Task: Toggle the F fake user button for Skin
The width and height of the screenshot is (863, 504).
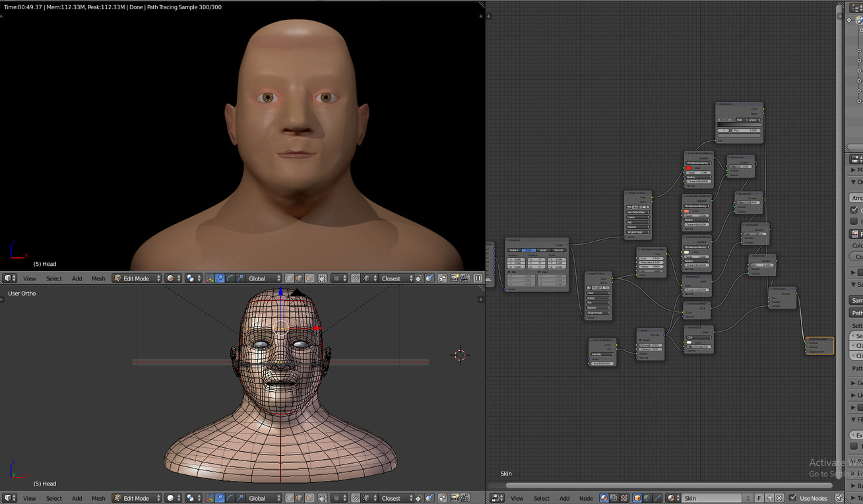Action: (757, 498)
